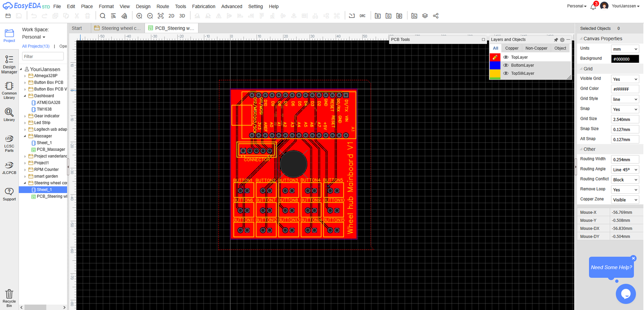Image resolution: width=644 pixels, height=310 pixels.
Task: Click the share icon in toolbar
Action: coord(436,16)
